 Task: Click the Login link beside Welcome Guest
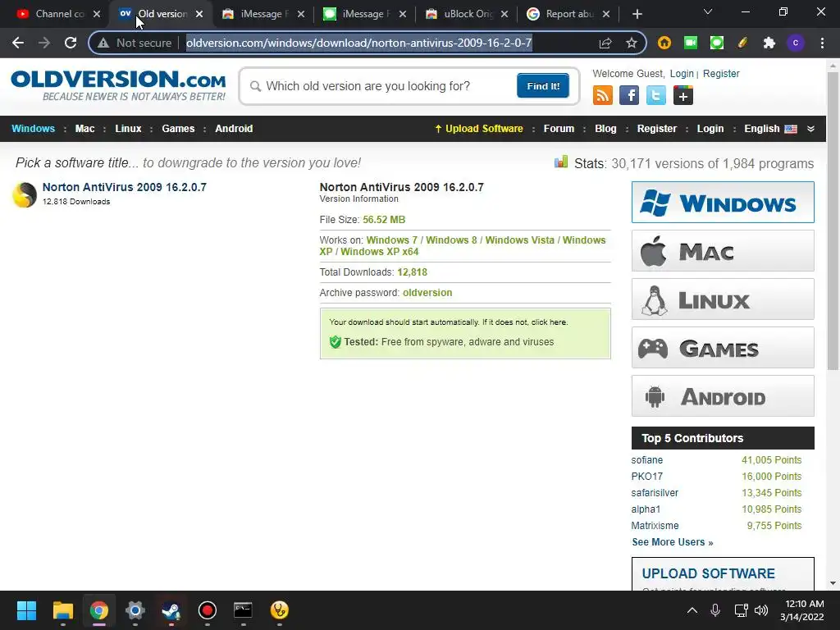coord(682,73)
